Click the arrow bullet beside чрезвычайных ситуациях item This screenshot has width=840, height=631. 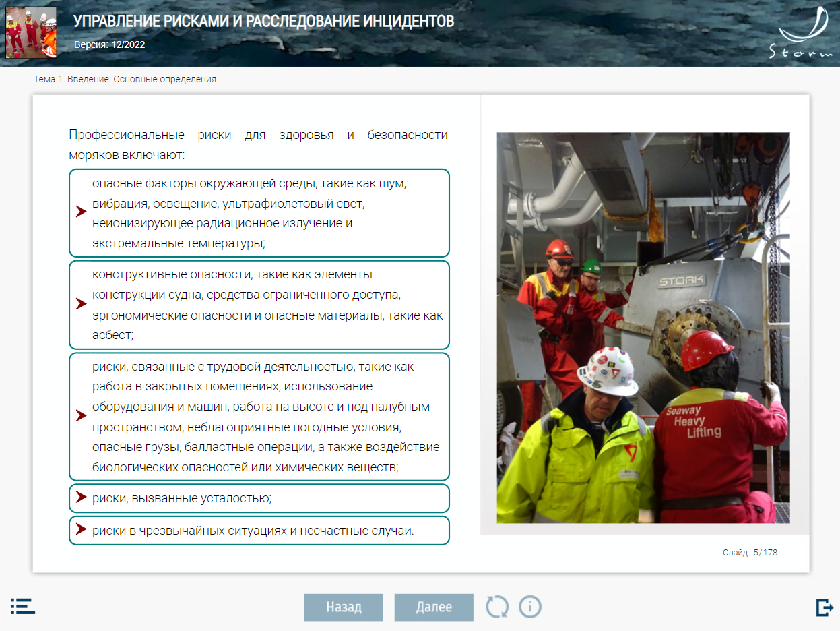[82, 529]
